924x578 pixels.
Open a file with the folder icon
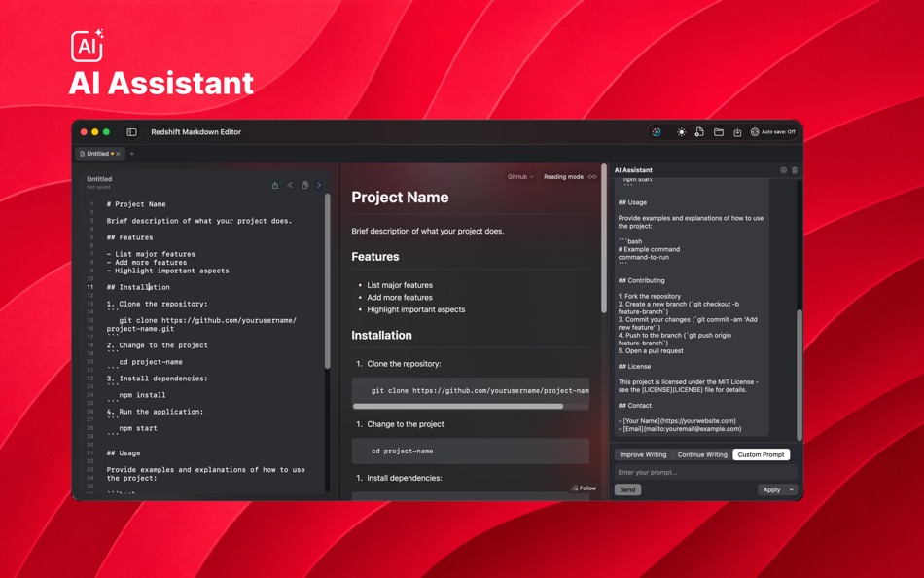pyautogui.click(x=720, y=131)
